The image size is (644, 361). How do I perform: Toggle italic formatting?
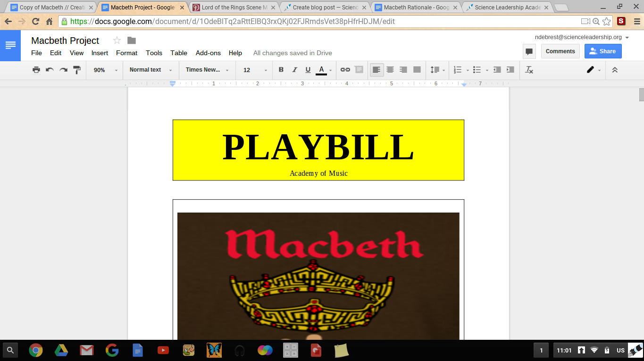click(294, 70)
